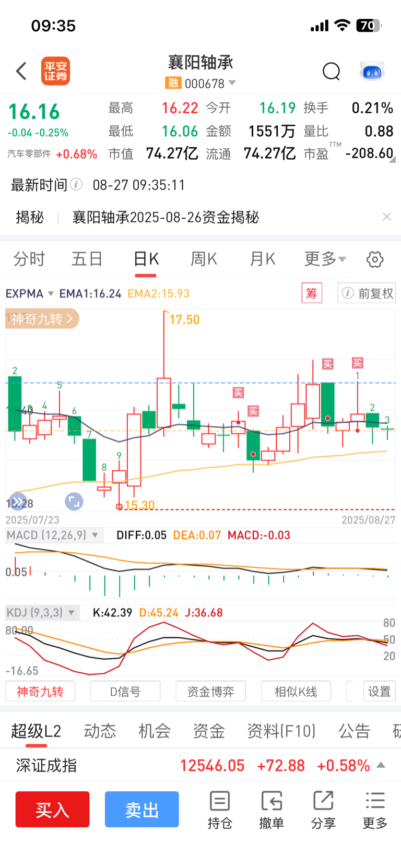Image resolution: width=401 pixels, height=868 pixels.
Task: Tap the battery indicator in status bar
Action: tap(369, 25)
